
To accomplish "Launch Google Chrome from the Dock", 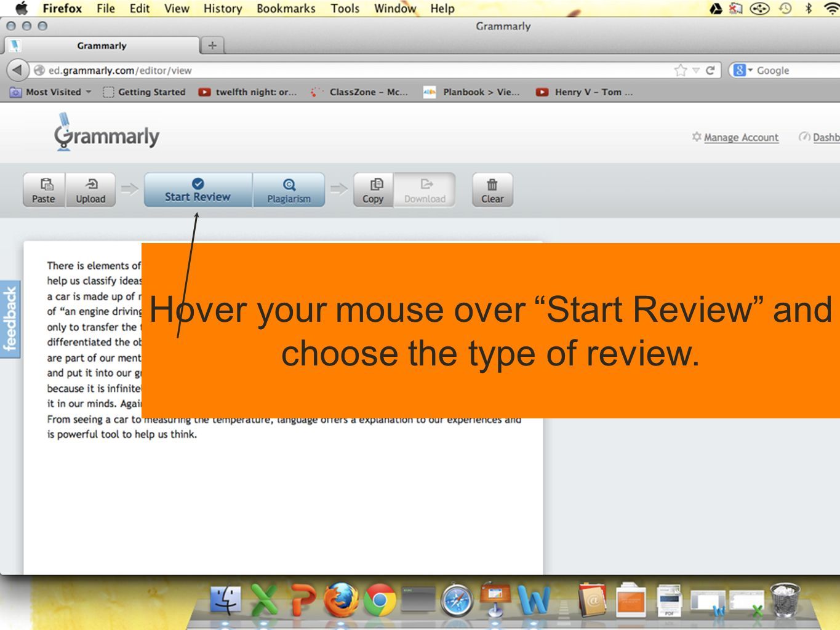I will [380, 600].
